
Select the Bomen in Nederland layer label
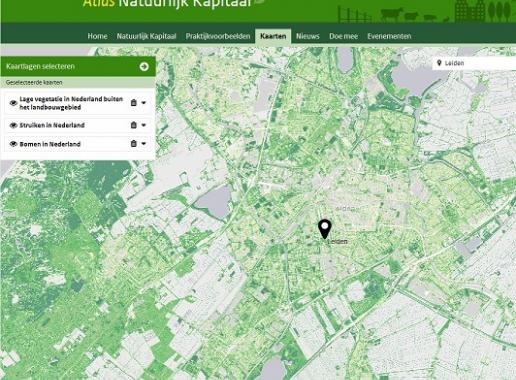point(50,144)
